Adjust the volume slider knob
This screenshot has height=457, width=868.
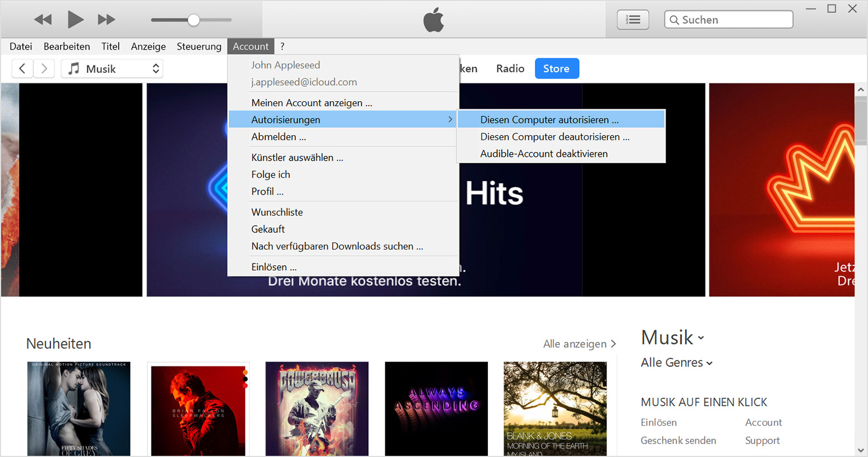click(x=193, y=20)
